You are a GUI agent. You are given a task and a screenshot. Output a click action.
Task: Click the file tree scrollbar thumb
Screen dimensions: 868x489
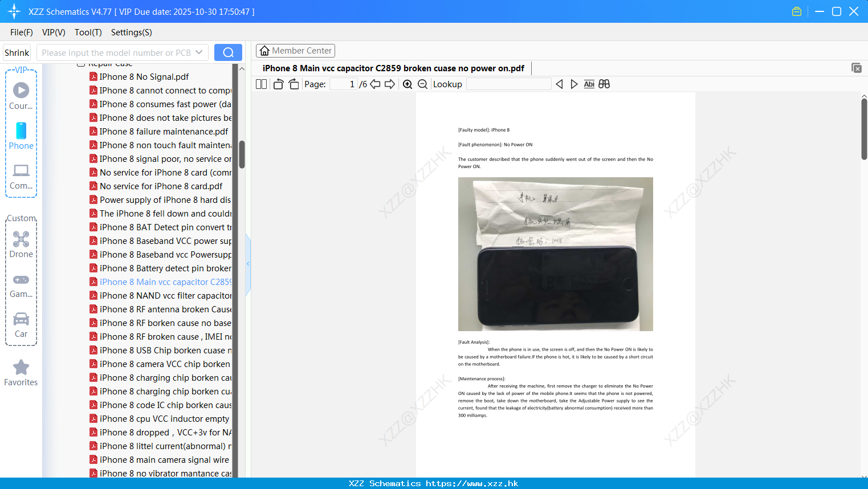coord(242,154)
